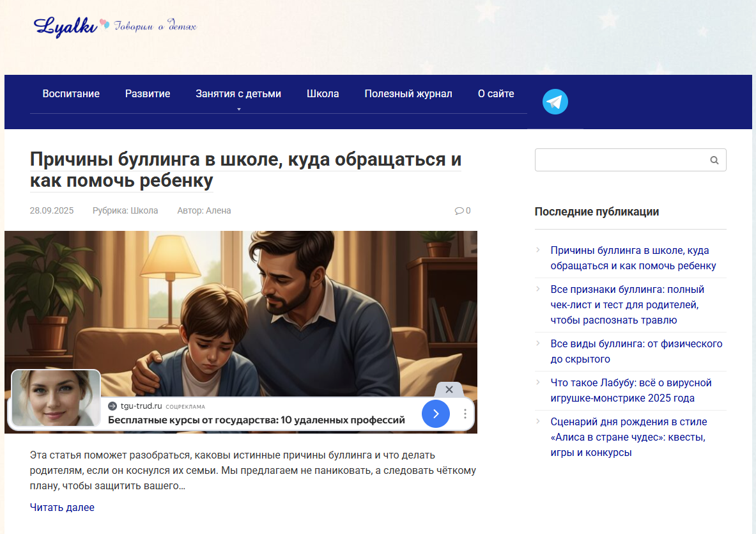The image size is (756, 534).
Task: Click the соцреклама label in ad
Action: 185,407
